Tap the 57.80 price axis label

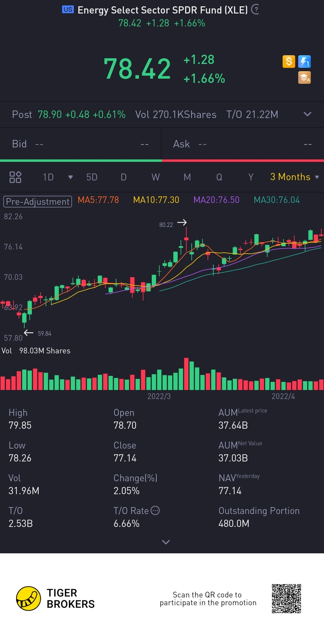[x=13, y=338]
